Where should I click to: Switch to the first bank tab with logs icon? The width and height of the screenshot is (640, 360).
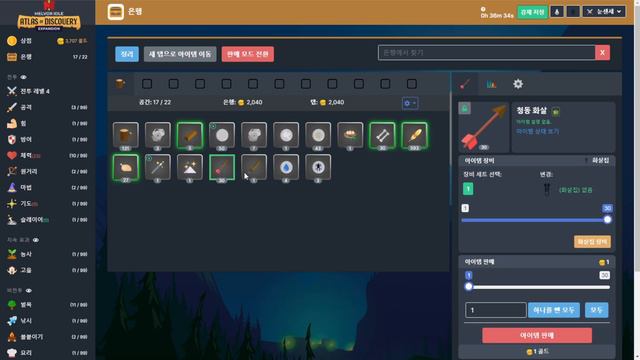tap(120, 84)
